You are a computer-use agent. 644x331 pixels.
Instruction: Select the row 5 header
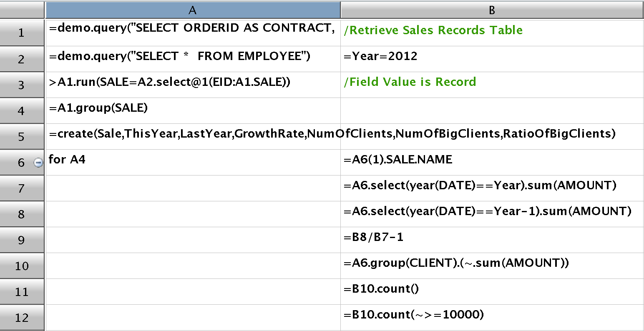pyautogui.click(x=22, y=137)
